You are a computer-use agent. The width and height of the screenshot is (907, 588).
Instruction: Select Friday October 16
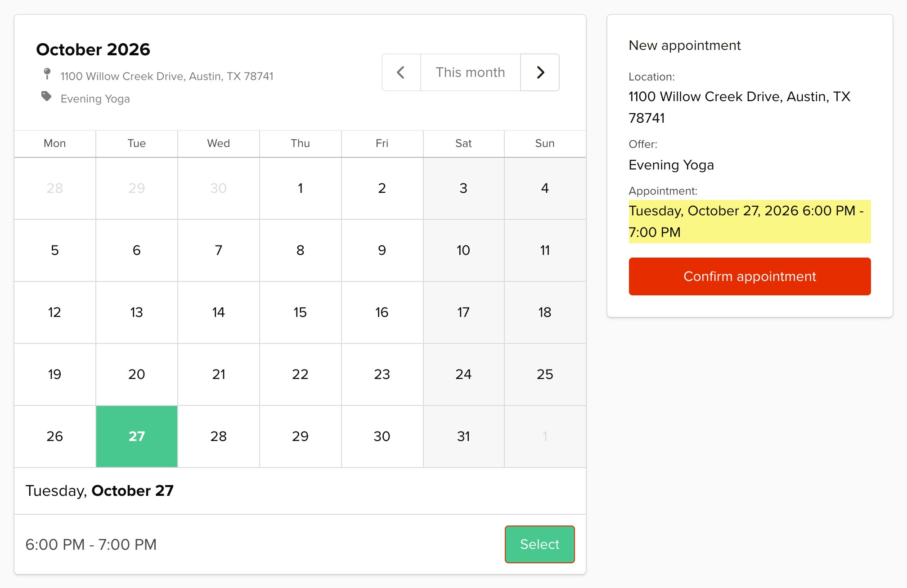[382, 312]
